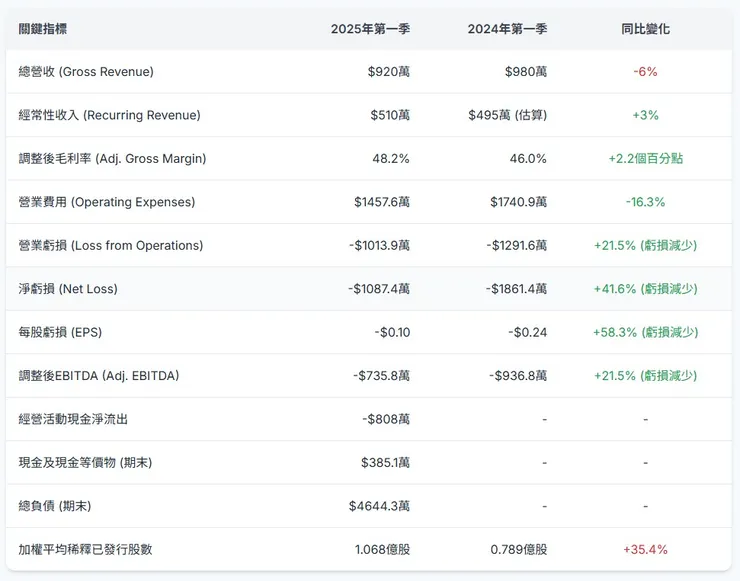Select the 總營收 (Gross Revenue) row label
Screen dimensions: 740x581
tap(86, 72)
